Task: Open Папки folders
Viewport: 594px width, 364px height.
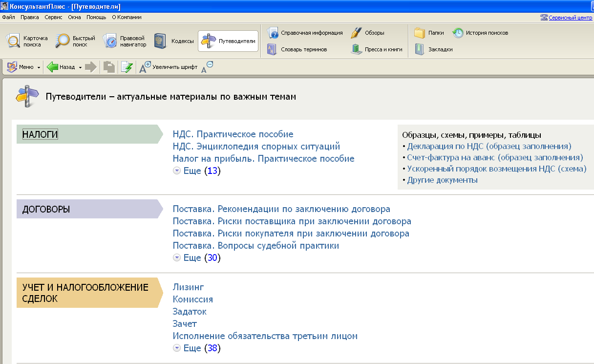Action: [429, 33]
